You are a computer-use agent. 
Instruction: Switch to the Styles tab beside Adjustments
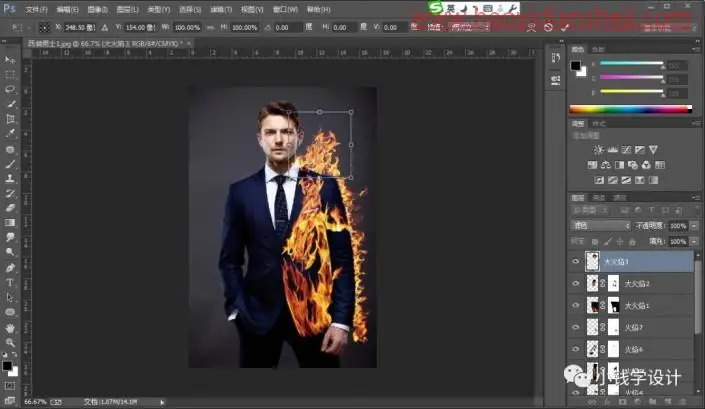coord(599,124)
